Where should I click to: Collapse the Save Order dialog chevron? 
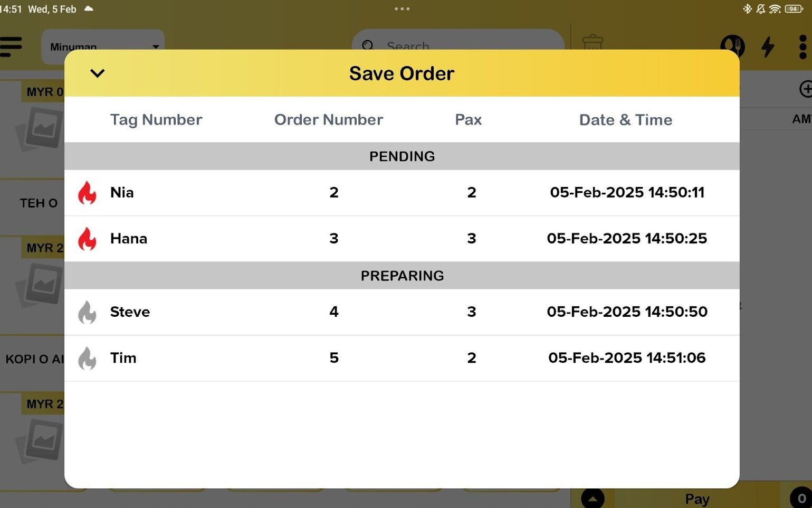98,73
